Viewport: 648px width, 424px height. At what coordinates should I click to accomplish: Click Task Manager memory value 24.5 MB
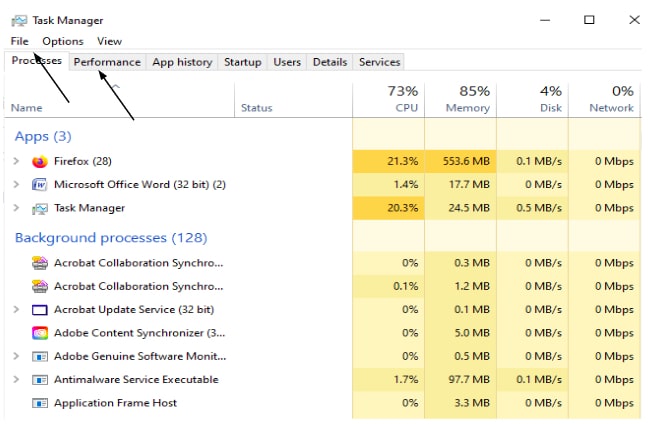469,208
